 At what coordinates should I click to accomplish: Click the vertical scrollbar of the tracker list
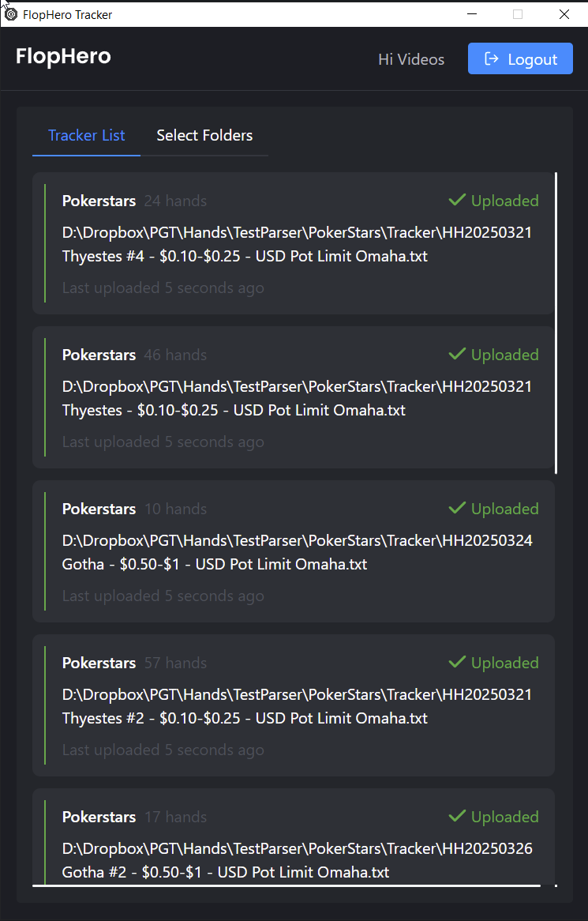555,323
